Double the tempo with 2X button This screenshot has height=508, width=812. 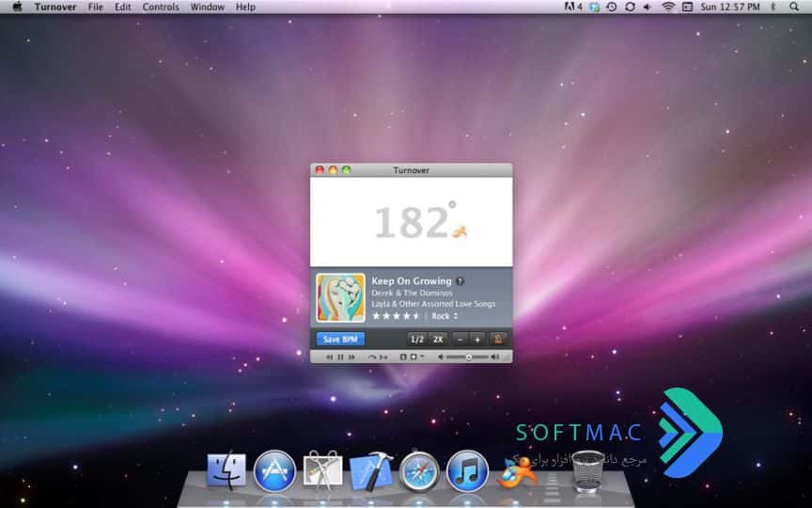pos(438,339)
